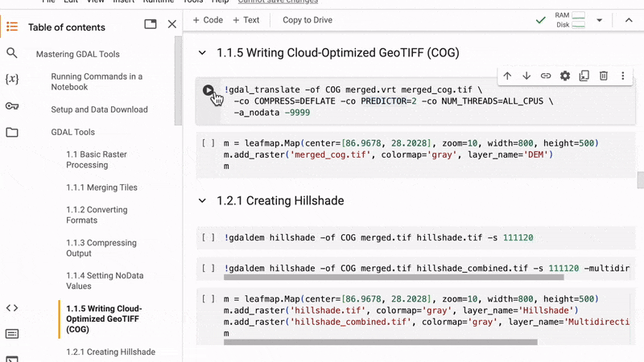Go to Setup and Data Download
The height and width of the screenshot is (362, 644).
tap(99, 109)
